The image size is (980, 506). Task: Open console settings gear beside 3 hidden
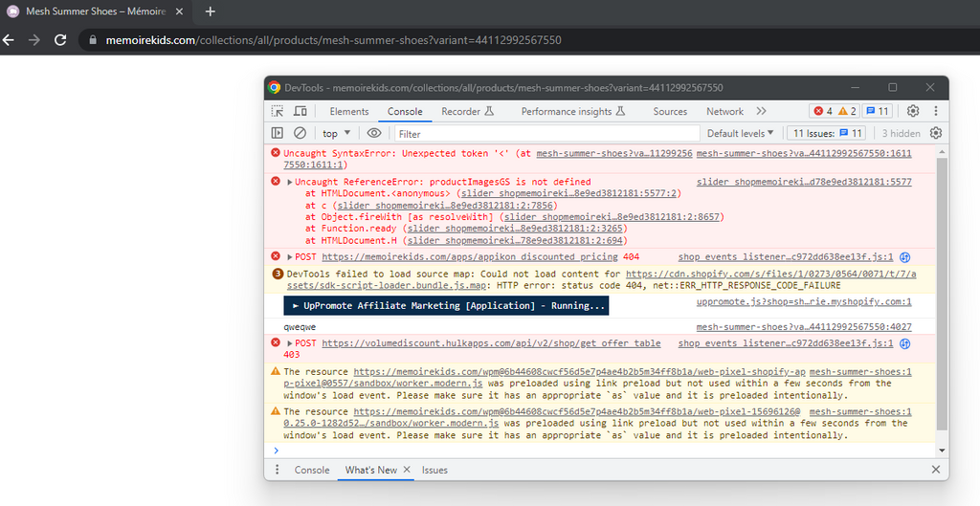936,134
